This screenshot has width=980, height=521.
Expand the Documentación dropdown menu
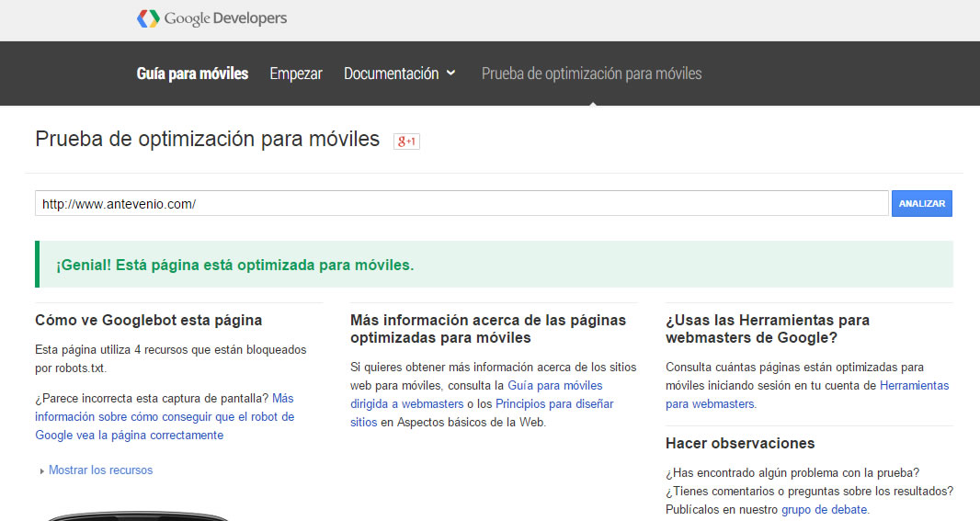[x=399, y=74]
